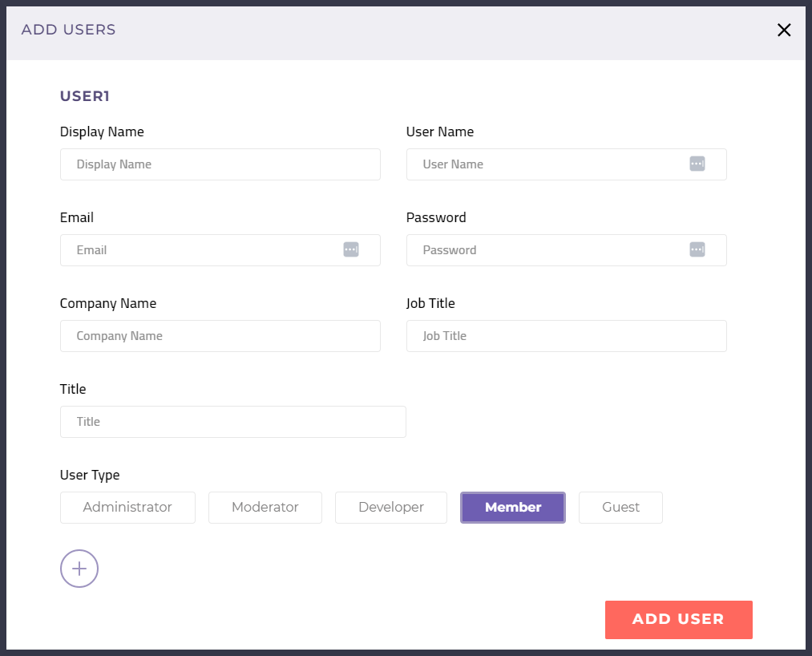Focus the Display Name input field
The width and height of the screenshot is (812, 656).
pos(220,164)
